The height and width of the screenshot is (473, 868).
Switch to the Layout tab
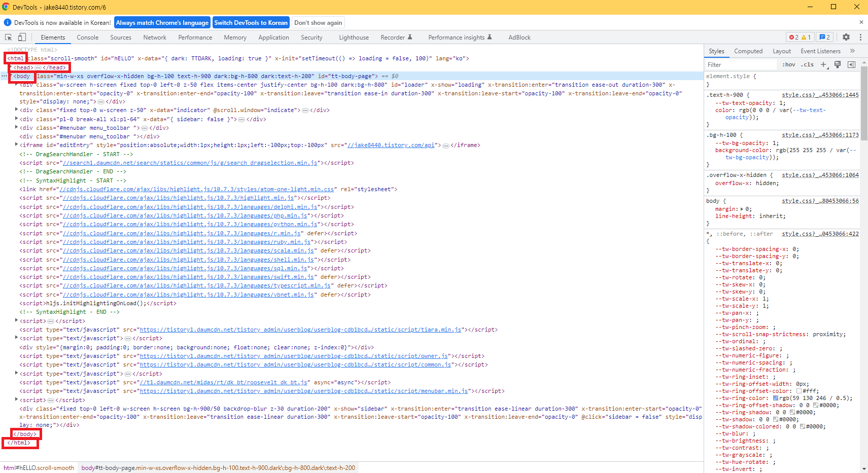coord(782,51)
